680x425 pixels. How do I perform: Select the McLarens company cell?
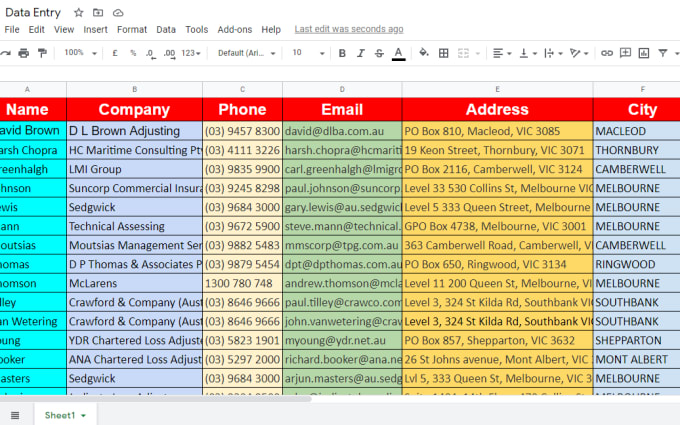134,283
